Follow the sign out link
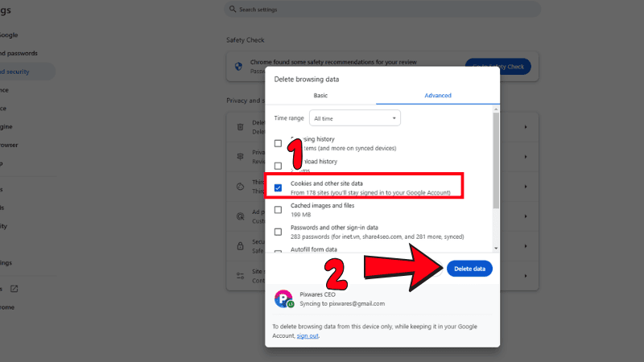 308,335
